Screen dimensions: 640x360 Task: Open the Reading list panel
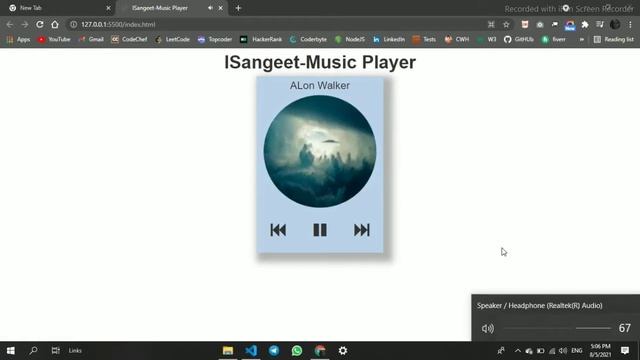coord(613,39)
